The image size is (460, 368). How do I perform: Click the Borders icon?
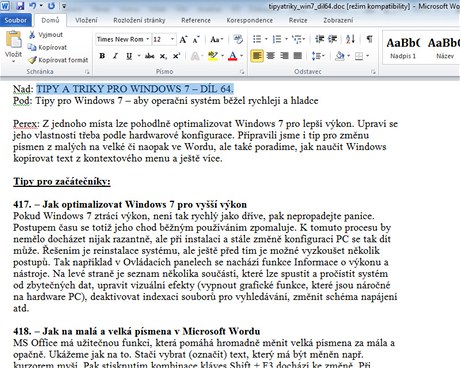[x=359, y=56]
